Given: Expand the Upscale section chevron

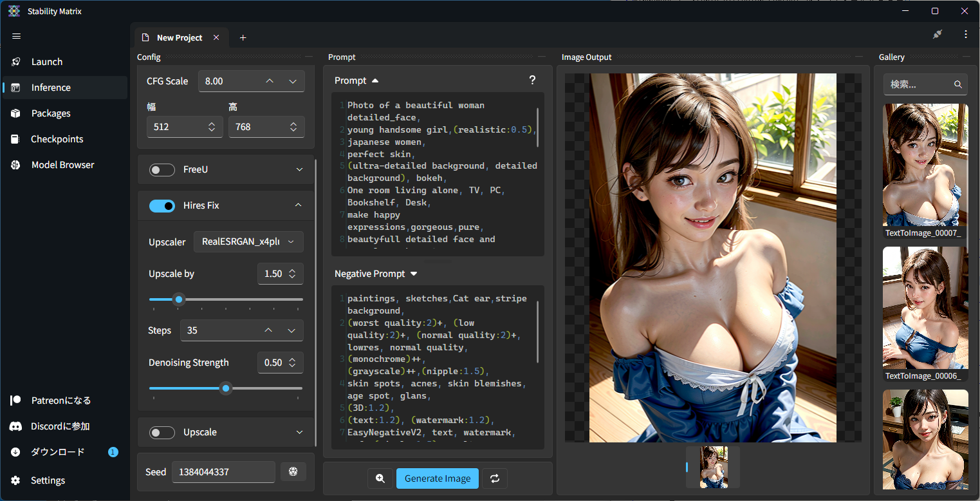Looking at the screenshot, I should (299, 432).
